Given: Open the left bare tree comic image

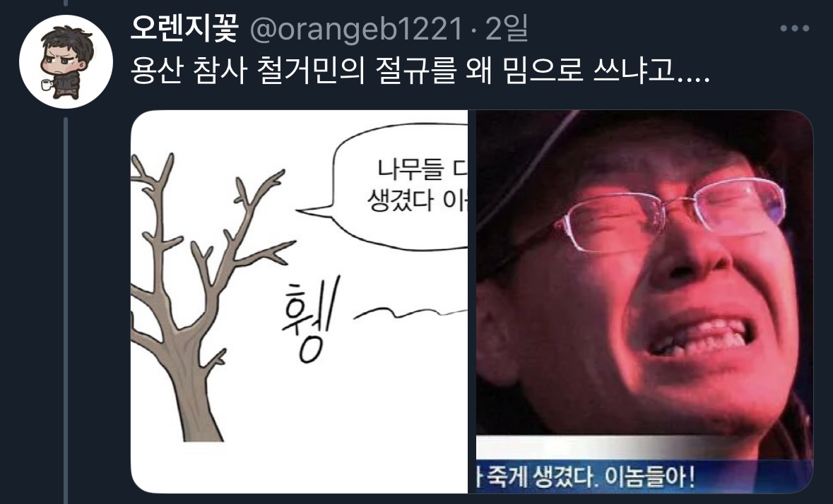Looking at the screenshot, I should click(299, 301).
